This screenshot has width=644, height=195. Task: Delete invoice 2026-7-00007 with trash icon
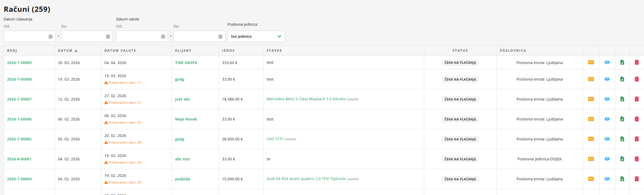(637, 99)
